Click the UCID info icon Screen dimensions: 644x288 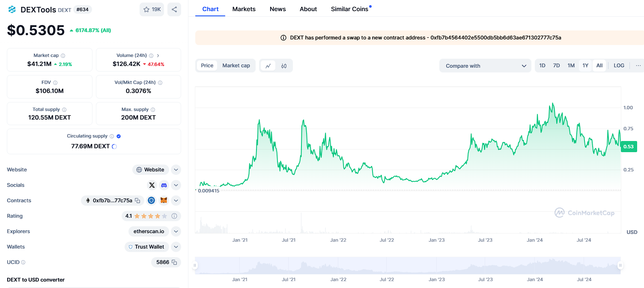(23, 262)
